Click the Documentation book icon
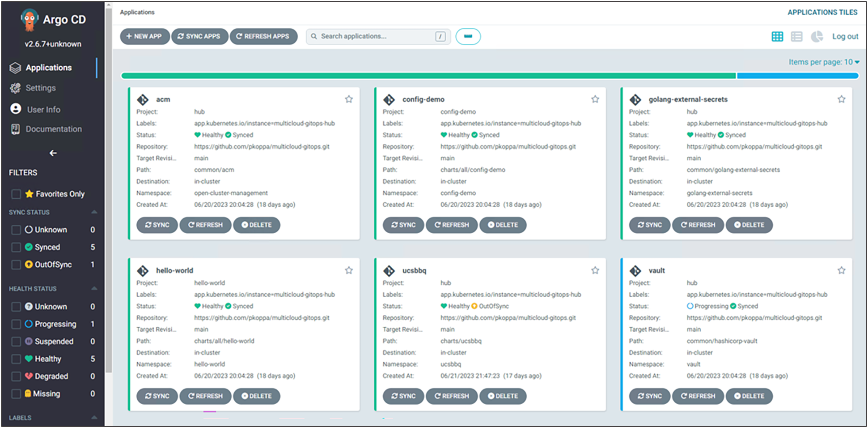Screen dimensions: 868x428 pyautogui.click(x=15, y=129)
